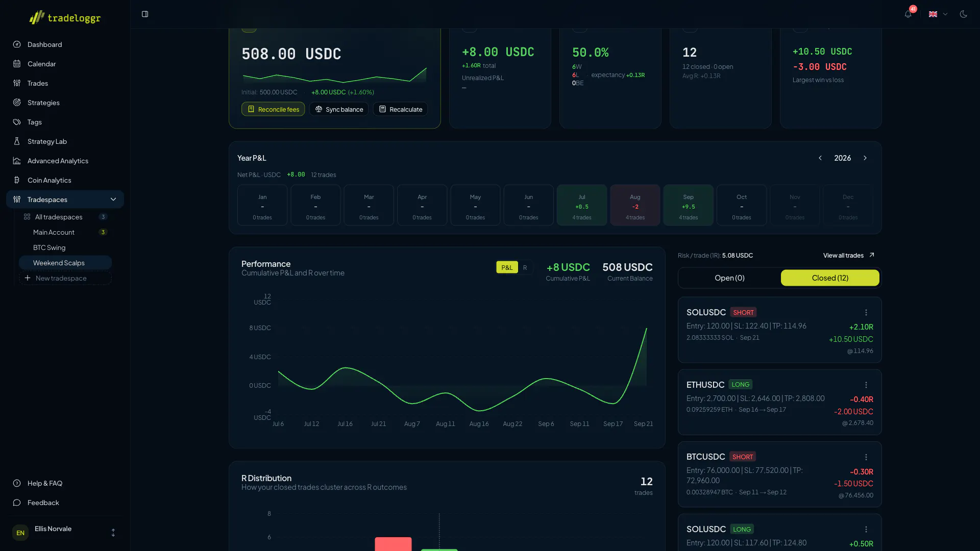Viewport: 980px width, 551px height.
Task: Select the BTC Swing tradespace
Action: 65,247
